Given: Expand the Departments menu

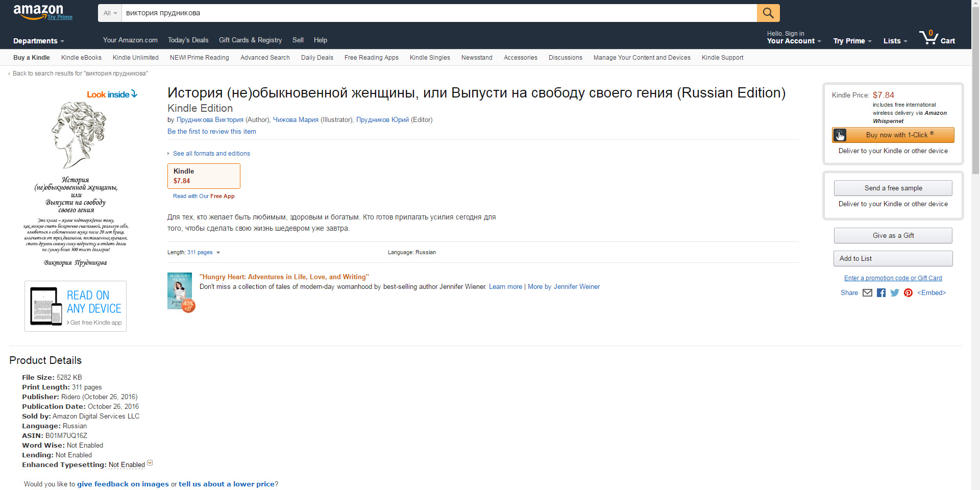Looking at the screenshot, I should click(39, 41).
